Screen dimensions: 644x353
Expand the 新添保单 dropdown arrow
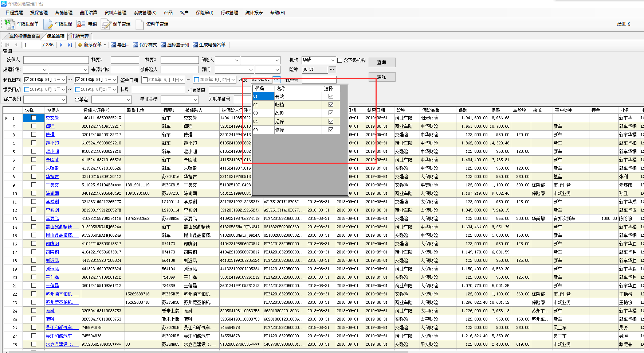click(105, 45)
